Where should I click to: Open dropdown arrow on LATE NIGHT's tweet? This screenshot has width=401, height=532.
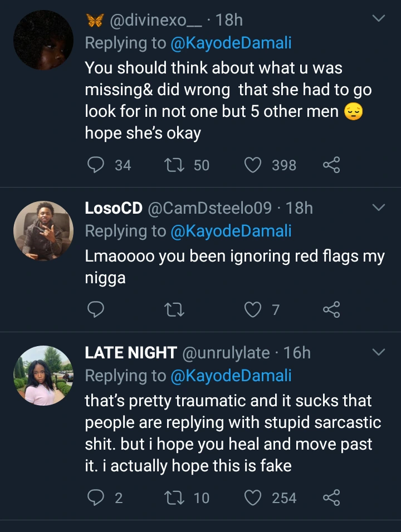(x=378, y=352)
